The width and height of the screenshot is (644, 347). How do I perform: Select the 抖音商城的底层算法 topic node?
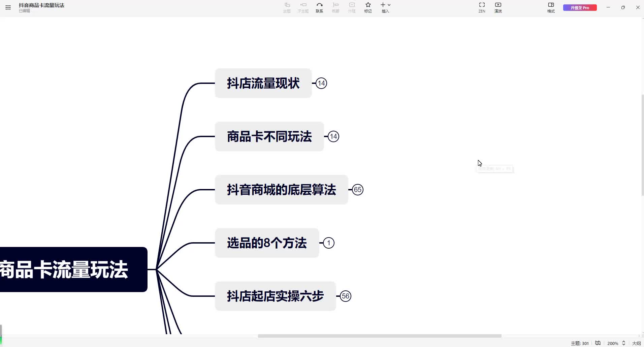(x=282, y=190)
